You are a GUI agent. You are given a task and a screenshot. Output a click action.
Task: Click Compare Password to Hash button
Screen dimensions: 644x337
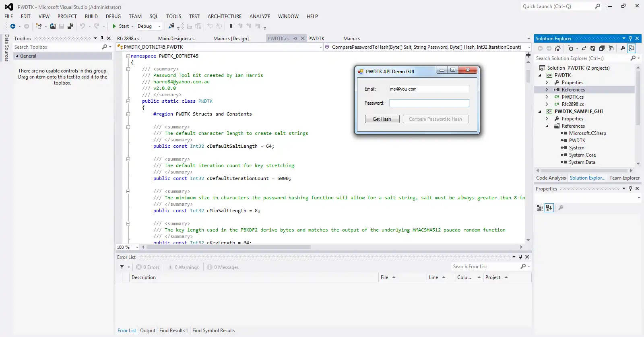pos(436,119)
